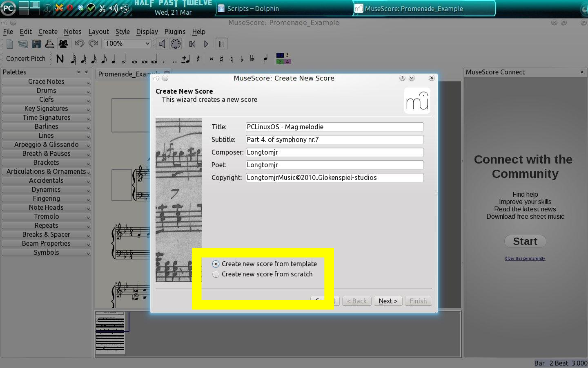Screen dimensions: 588x368
Task: Select the quarter note duration
Action: (114, 59)
